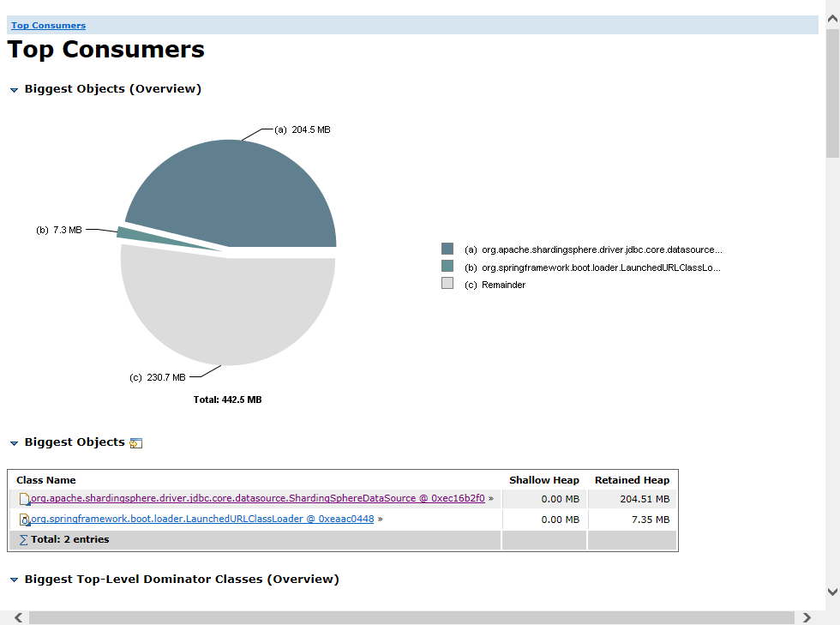Open the Biggest Objects query icon
The height and width of the screenshot is (625, 840).
point(135,443)
